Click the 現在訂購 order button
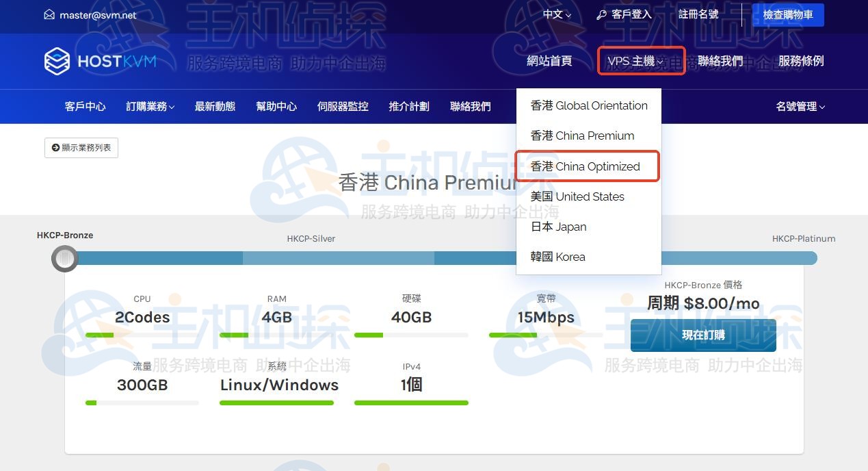This screenshot has height=471, width=868. [x=702, y=335]
